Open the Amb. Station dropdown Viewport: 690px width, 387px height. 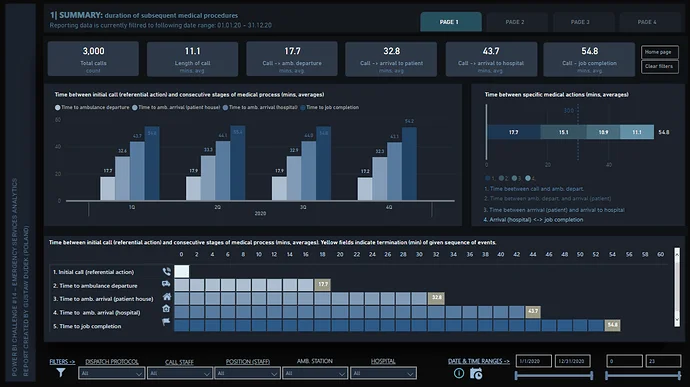[x=315, y=373]
